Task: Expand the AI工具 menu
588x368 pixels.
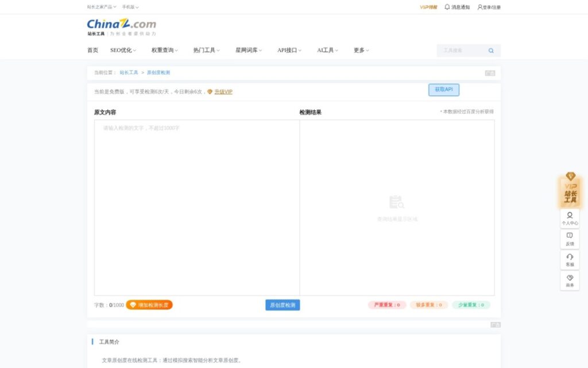Action: (x=328, y=51)
